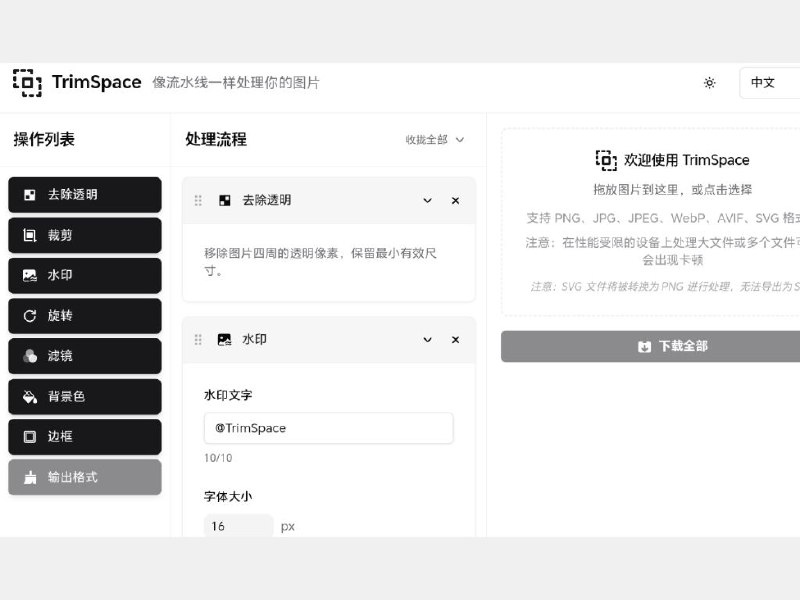Click the image icon on sidebar 水印 button
The width and height of the screenshot is (800, 600).
click(x=30, y=276)
